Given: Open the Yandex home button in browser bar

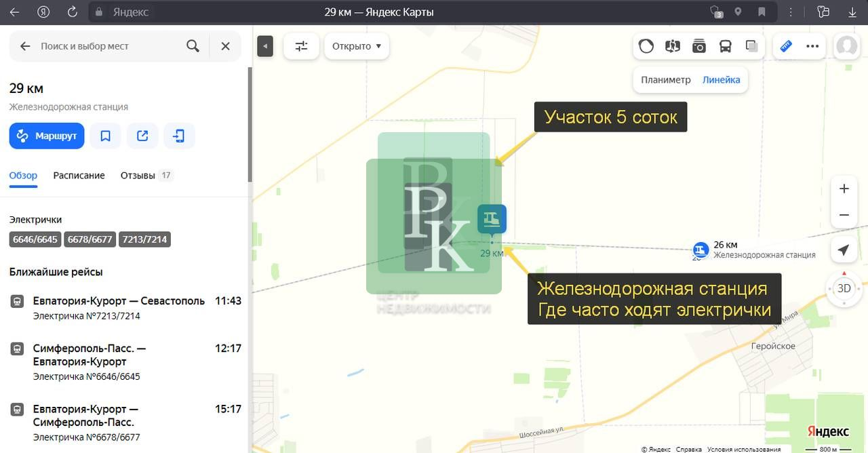Looking at the screenshot, I should [x=43, y=12].
